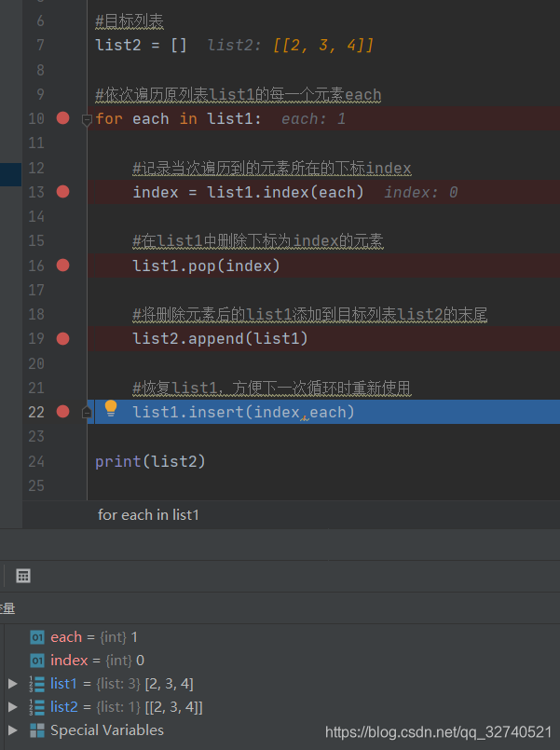The image size is (560, 750).
Task: Toggle breakpoint on line 16
Action: tap(62, 266)
